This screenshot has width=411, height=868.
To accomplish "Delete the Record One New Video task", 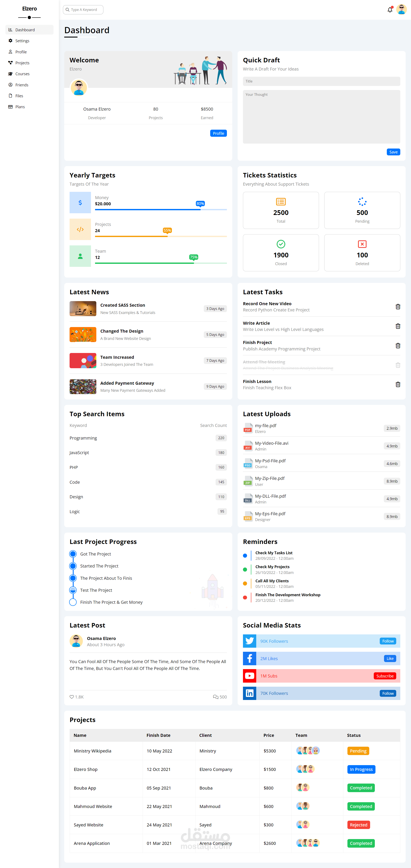I will tap(398, 307).
